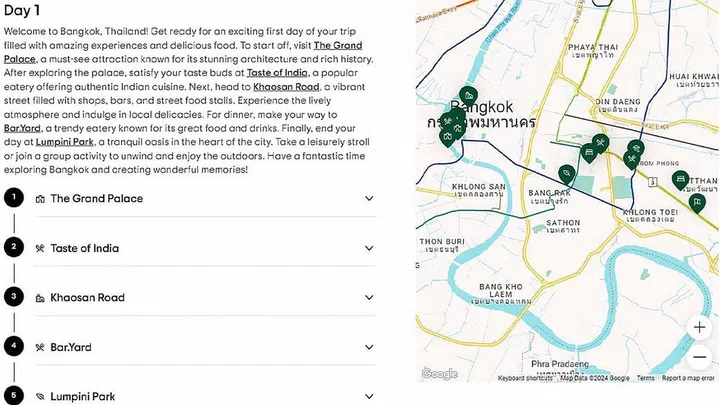
Task: Click numbered step 1 circle in itinerary
Action: (x=13, y=197)
